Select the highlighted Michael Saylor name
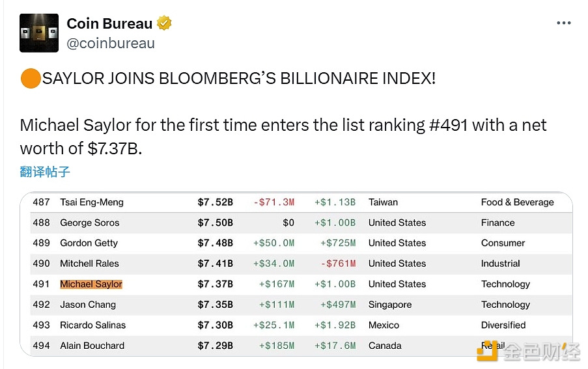This screenshot has height=369, width=588. point(91,284)
